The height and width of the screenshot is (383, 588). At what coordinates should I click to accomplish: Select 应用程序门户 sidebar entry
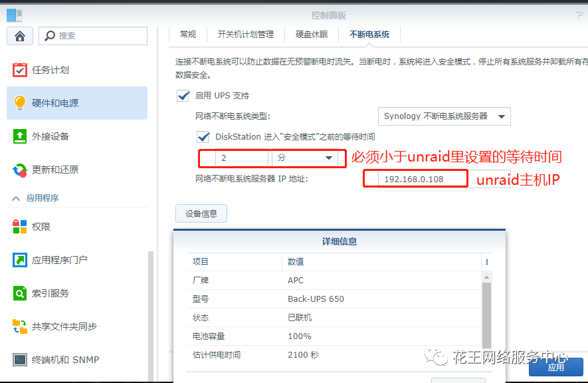click(77, 260)
